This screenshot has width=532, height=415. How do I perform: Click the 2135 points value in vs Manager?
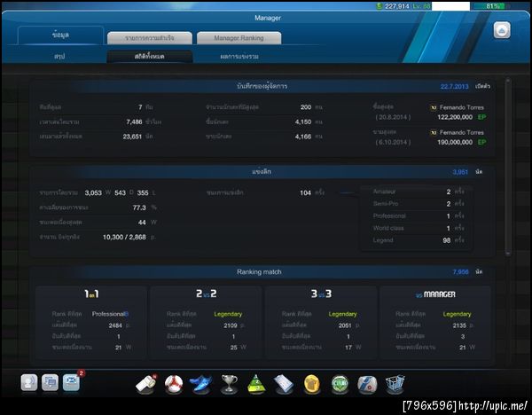pyautogui.click(x=459, y=325)
